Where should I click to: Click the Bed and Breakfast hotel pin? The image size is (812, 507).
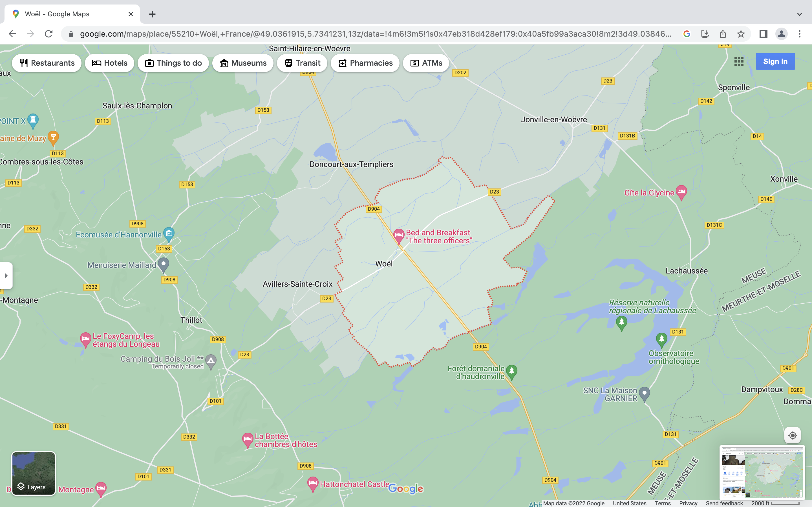pos(398,235)
